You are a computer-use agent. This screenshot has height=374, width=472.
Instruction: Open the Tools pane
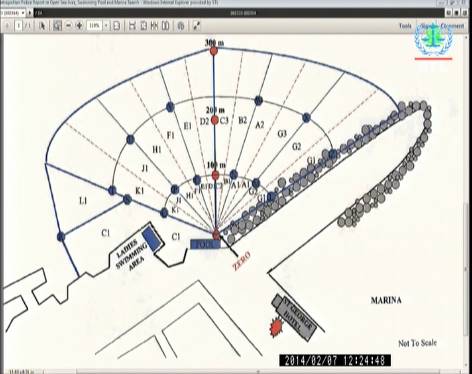tap(405, 26)
